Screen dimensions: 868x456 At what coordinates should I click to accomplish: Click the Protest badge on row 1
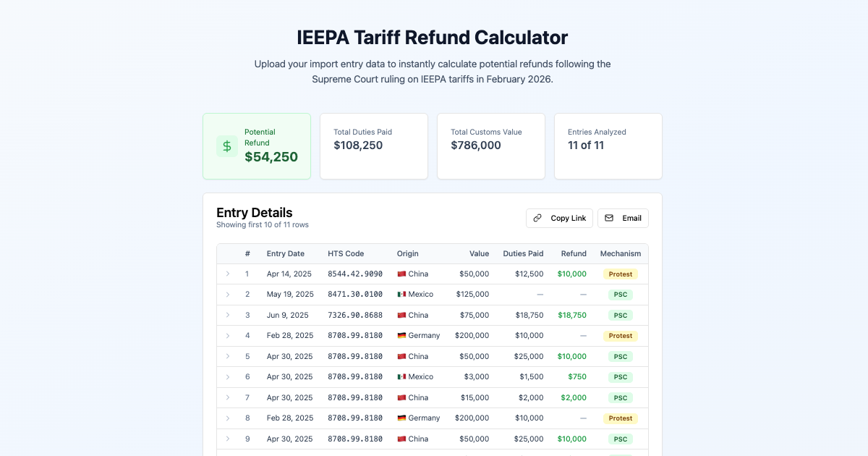pyautogui.click(x=621, y=274)
